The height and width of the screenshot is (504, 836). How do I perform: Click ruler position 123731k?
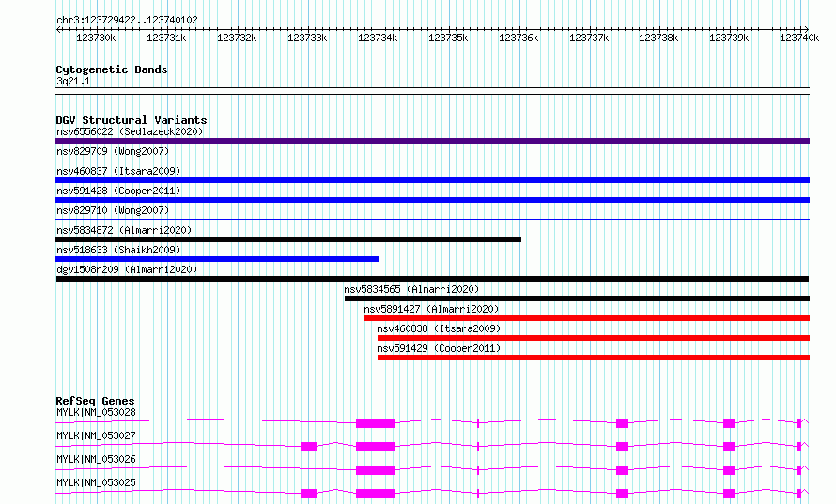tap(166, 38)
